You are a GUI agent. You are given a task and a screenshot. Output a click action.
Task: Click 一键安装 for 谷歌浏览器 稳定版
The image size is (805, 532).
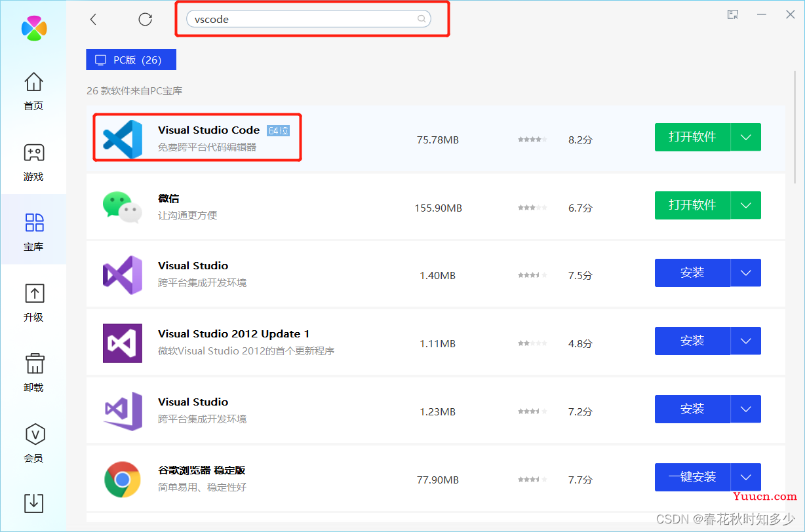[692, 477]
